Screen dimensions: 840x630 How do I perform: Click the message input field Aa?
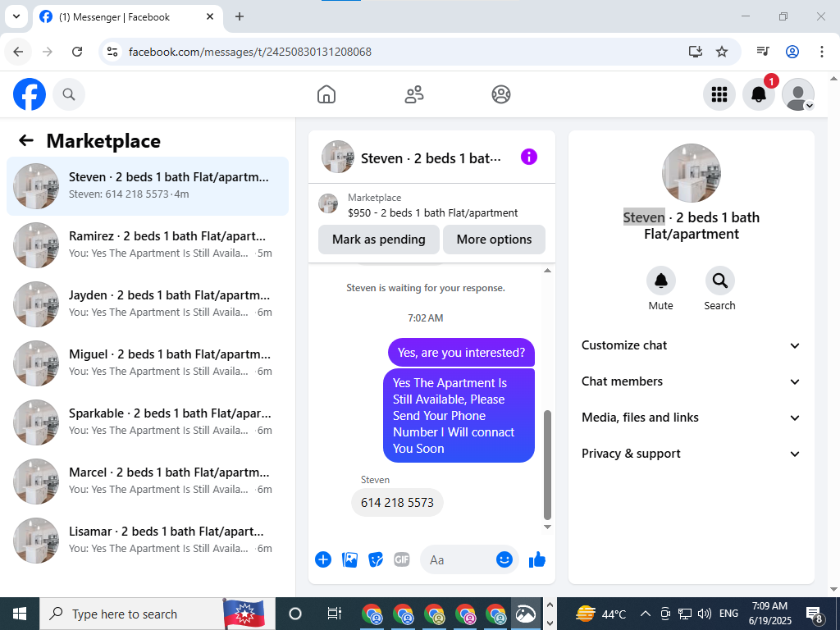tap(461, 559)
